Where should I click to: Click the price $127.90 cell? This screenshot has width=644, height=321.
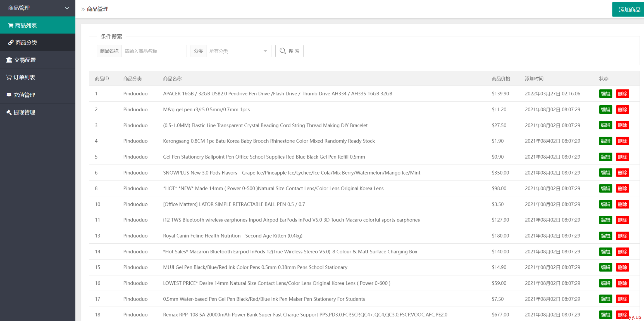tap(500, 220)
